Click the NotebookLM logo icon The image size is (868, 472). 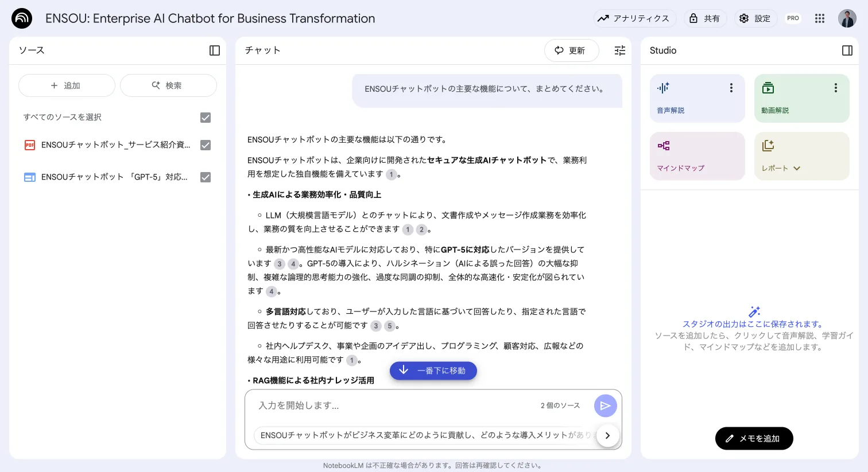(x=22, y=18)
